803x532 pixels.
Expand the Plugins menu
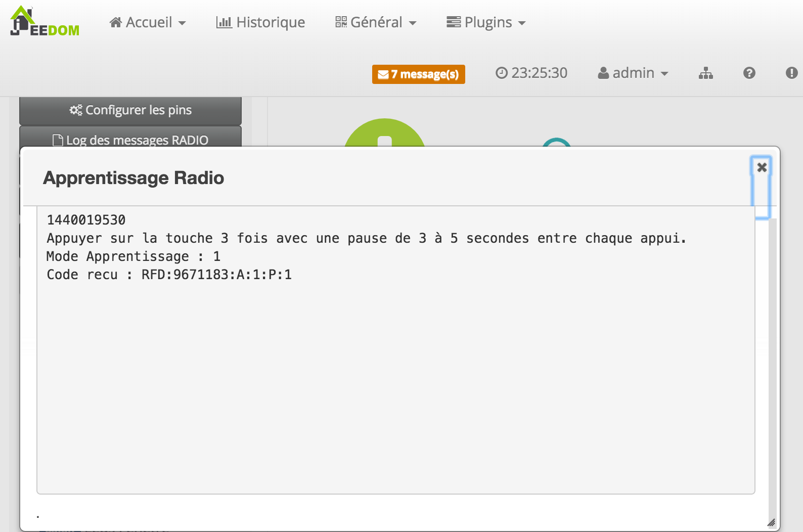click(486, 22)
